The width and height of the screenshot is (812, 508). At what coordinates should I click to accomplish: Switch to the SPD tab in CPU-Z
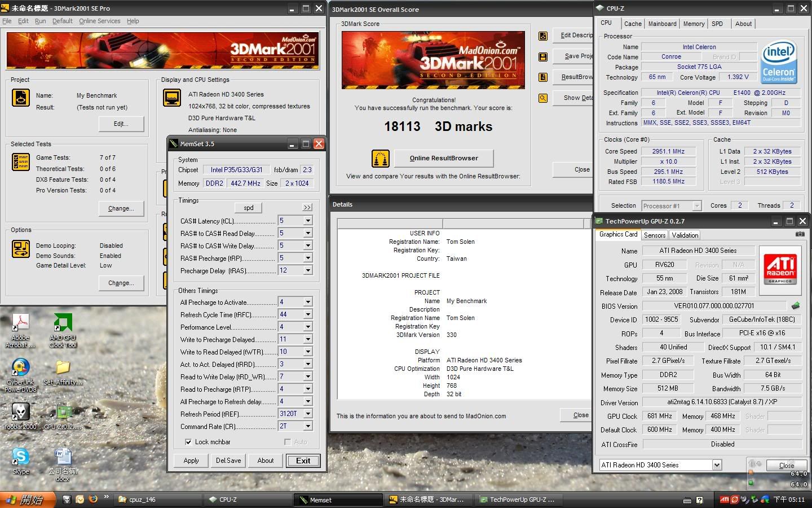717,24
